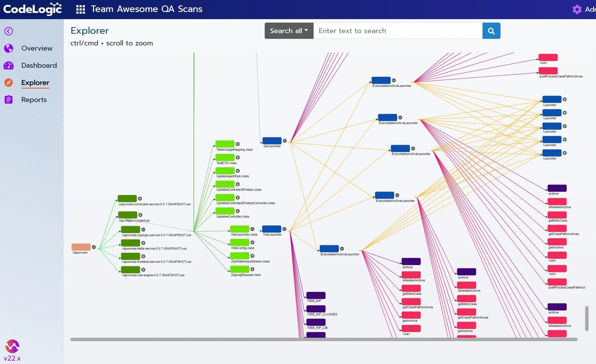Click the magnifier search button
The image size is (596, 364).
[x=491, y=31]
